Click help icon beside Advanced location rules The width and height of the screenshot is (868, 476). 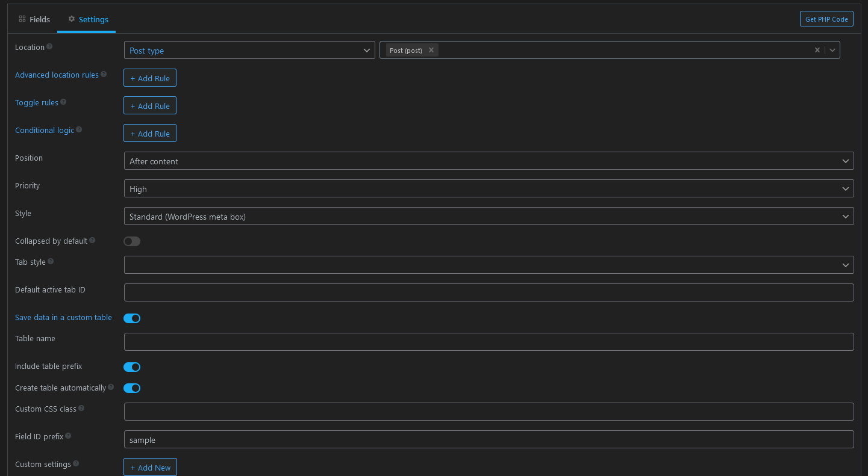[104, 74]
